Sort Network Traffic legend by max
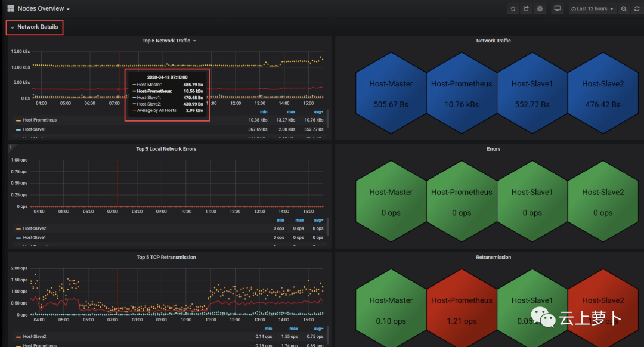 click(291, 112)
